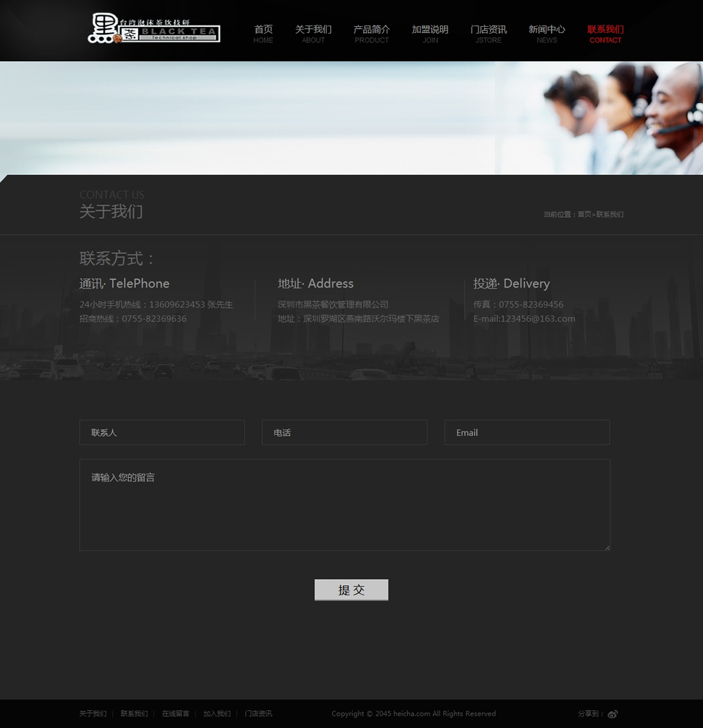The width and height of the screenshot is (703, 728).
Task: Follow the 加入我们 footer link
Action: pos(217,714)
